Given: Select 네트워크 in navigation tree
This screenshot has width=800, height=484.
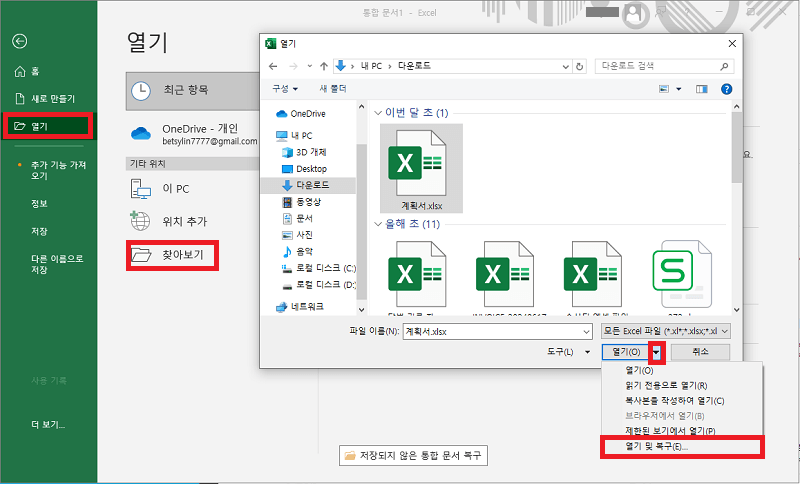Looking at the screenshot, I should (300, 307).
